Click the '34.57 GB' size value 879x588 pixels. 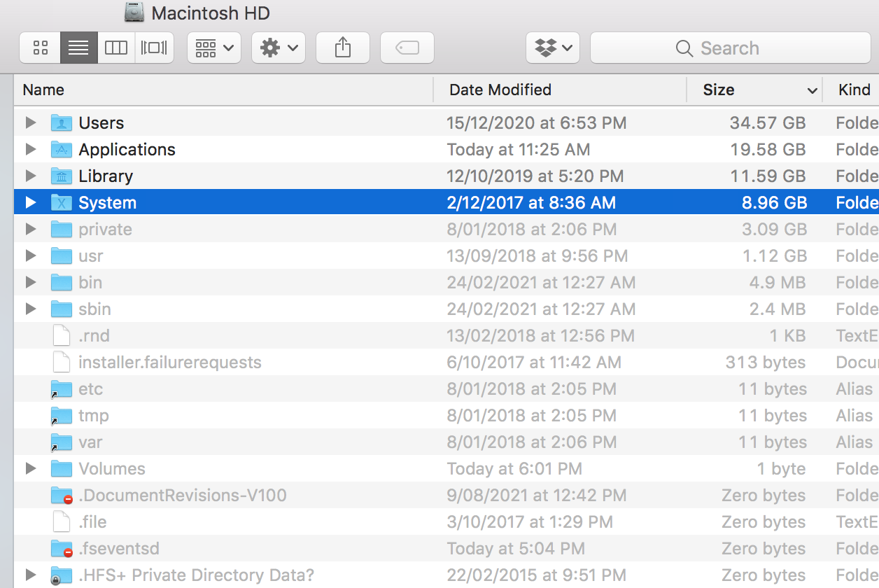[x=768, y=123]
